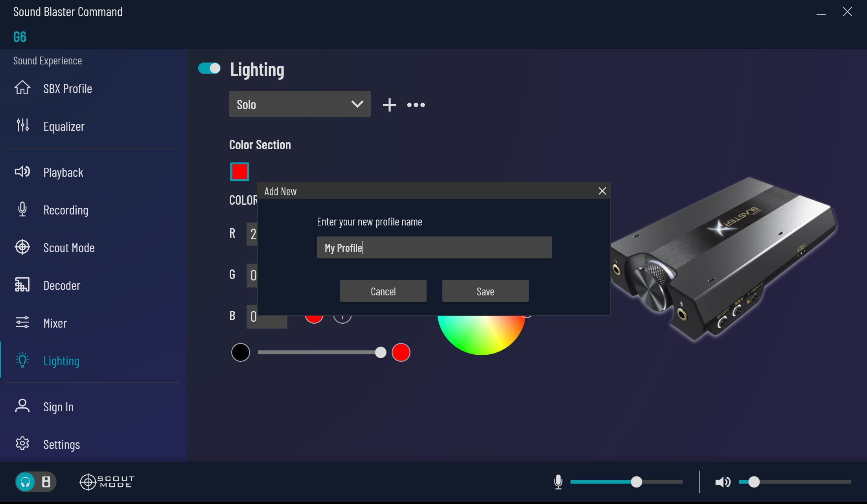Viewport: 867px width, 504px height.
Task: Click the Scout Mode crosshair icon in sidebar
Action: [22, 247]
